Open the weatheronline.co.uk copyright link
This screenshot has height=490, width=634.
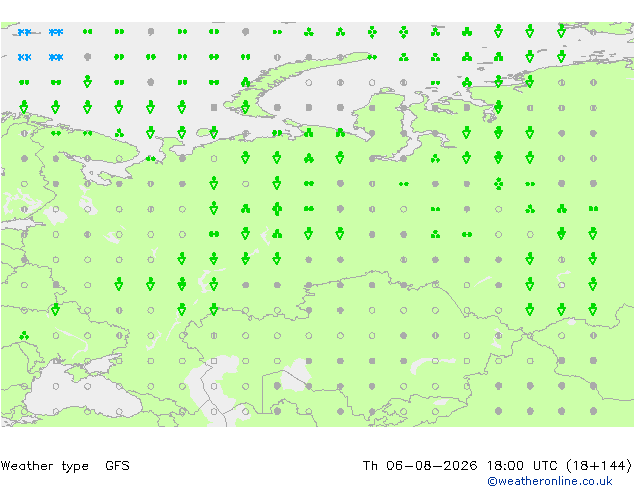(x=549, y=481)
